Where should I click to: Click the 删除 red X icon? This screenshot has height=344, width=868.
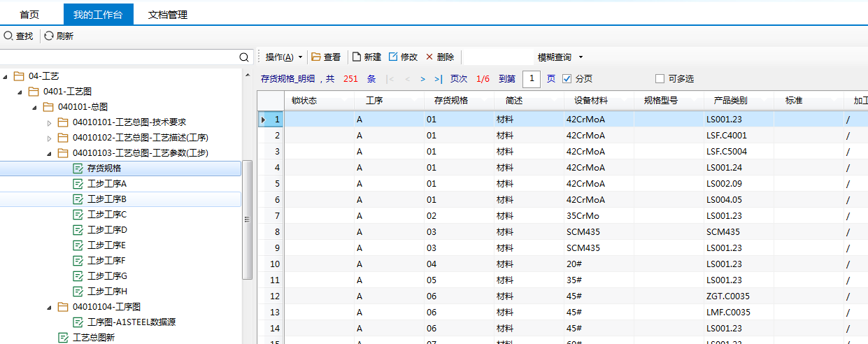pyautogui.click(x=429, y=57)
